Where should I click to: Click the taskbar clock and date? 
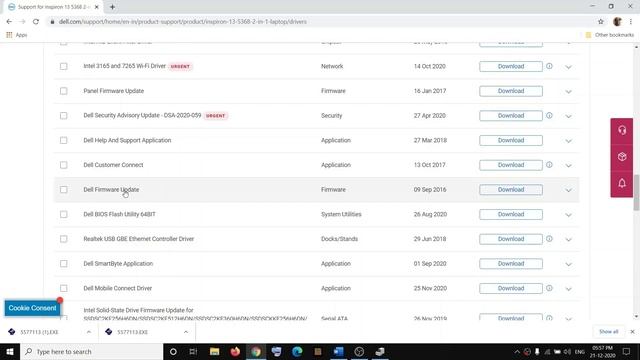point(602,351)
